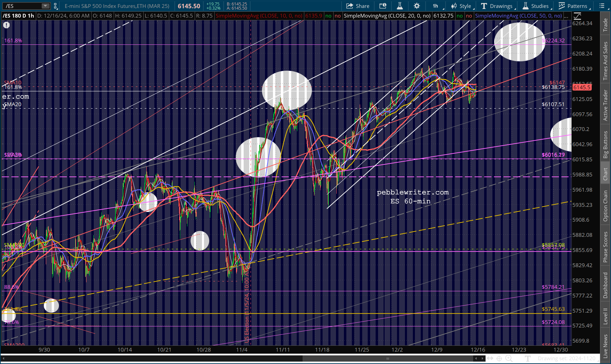Image resolution: width=611 pixels, height=364 pixels.
Task: Open the Drawings menu
Action: 498,6
